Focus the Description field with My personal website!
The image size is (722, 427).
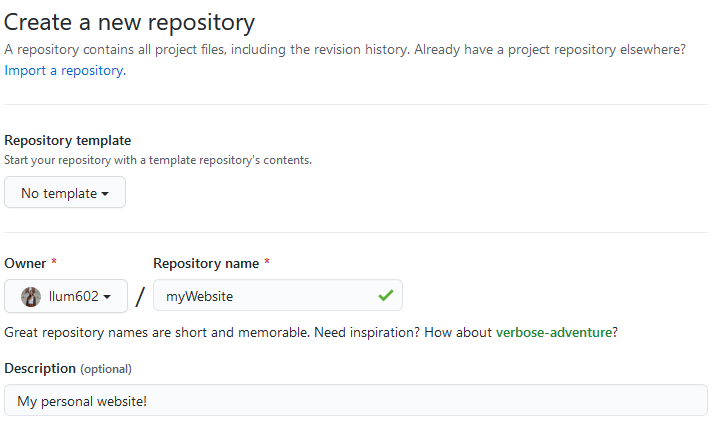355,400
